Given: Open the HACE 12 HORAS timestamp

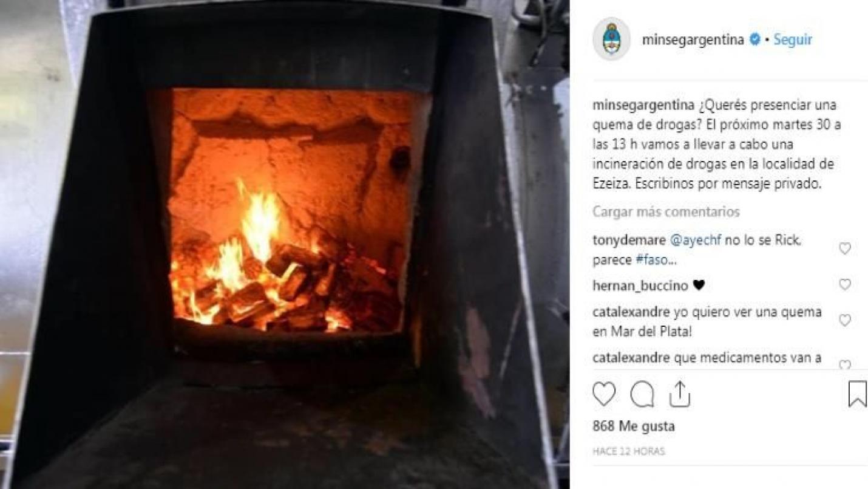Looking at the screenshot, I should [x=628, y=451].
